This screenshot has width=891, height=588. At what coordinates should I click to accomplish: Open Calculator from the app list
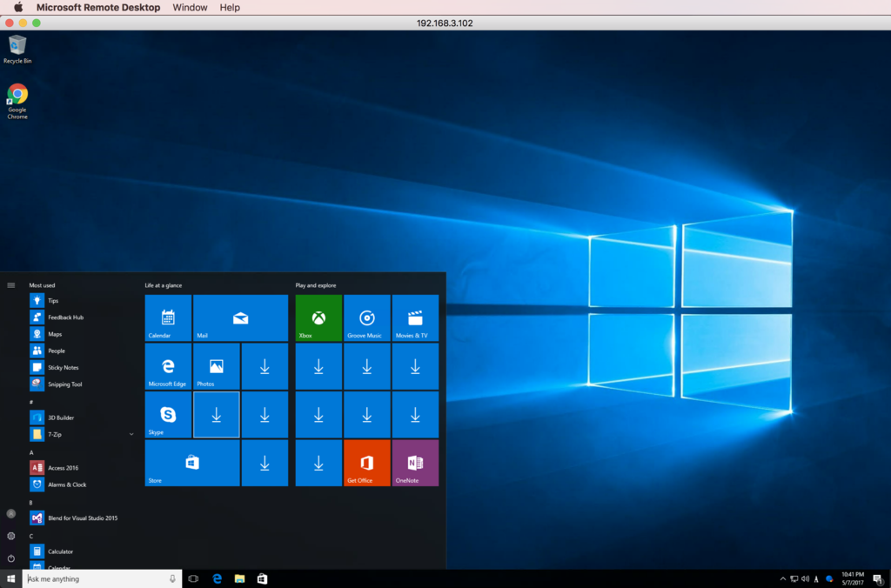tap(83, 551)
